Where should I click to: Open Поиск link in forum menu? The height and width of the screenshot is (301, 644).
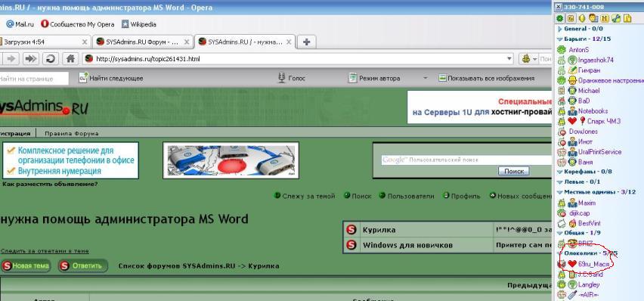[x=358, y=196]
